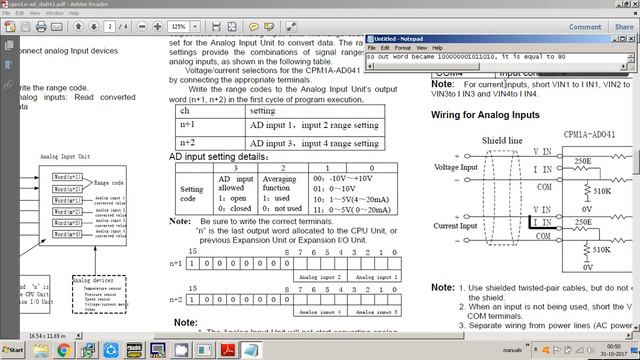The image size is (640, 360).
Task: Click table cell '01: 0~10V'
Action: point(334,189)
